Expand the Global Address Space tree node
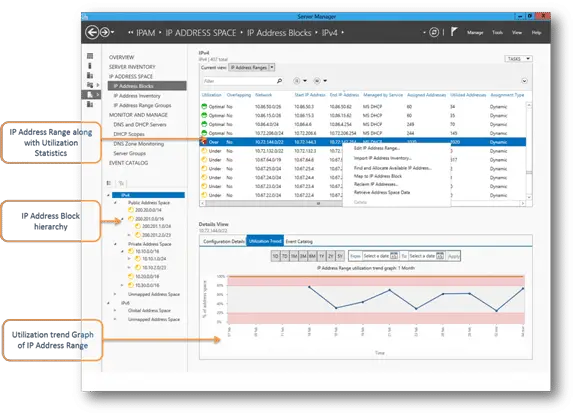Image resolution: width=575 pixels, height=416 pixels. tap(115, 310)
